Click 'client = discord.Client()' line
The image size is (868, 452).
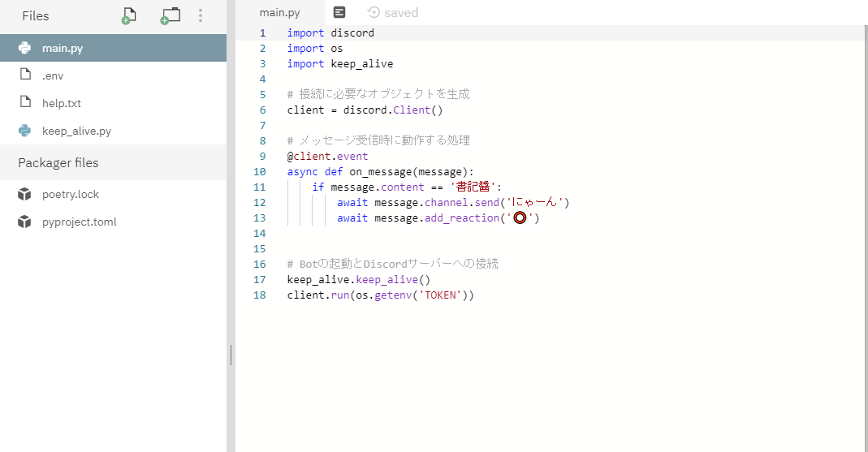[365, 110]
